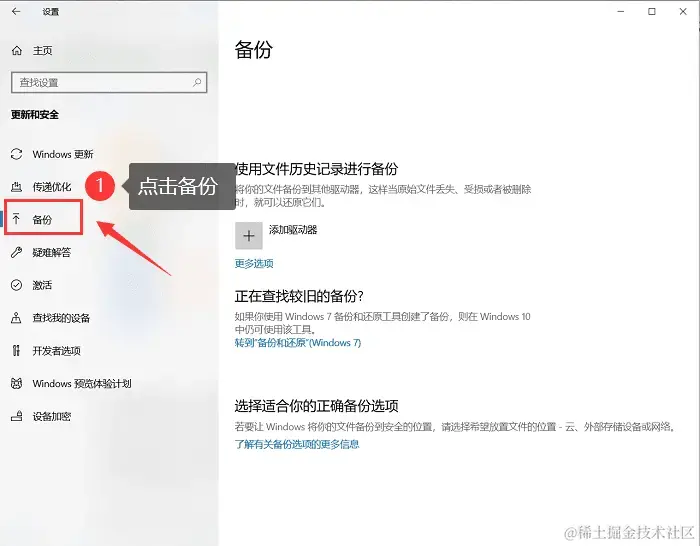Select the Windows 更新 refresh icon
The image size is (700, 546).
point(17,154)
